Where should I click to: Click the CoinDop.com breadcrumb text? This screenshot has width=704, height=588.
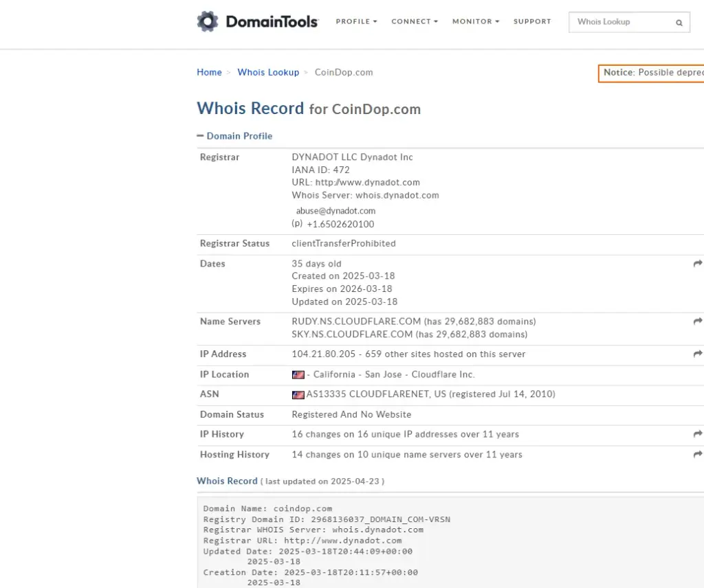[x=344, y=72]
